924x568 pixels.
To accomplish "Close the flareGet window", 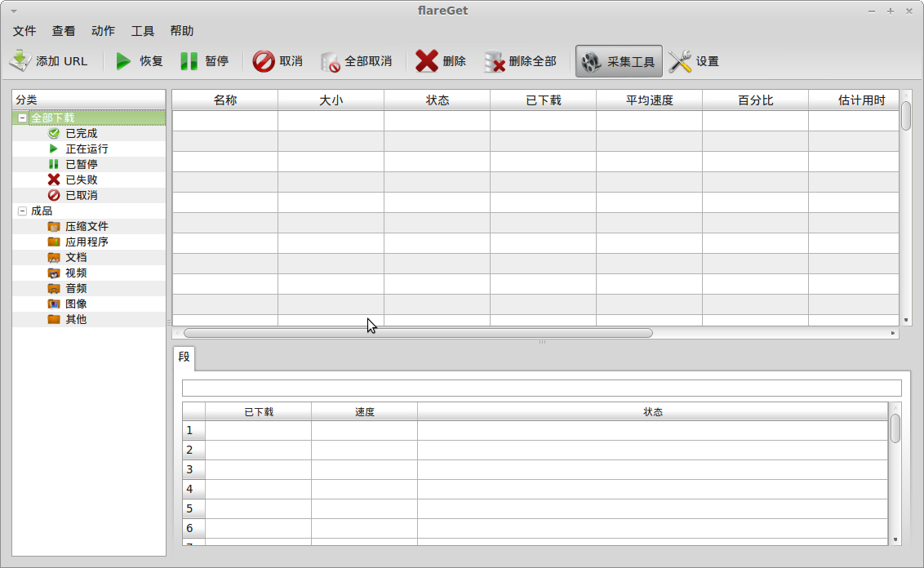I will (909, 11).
